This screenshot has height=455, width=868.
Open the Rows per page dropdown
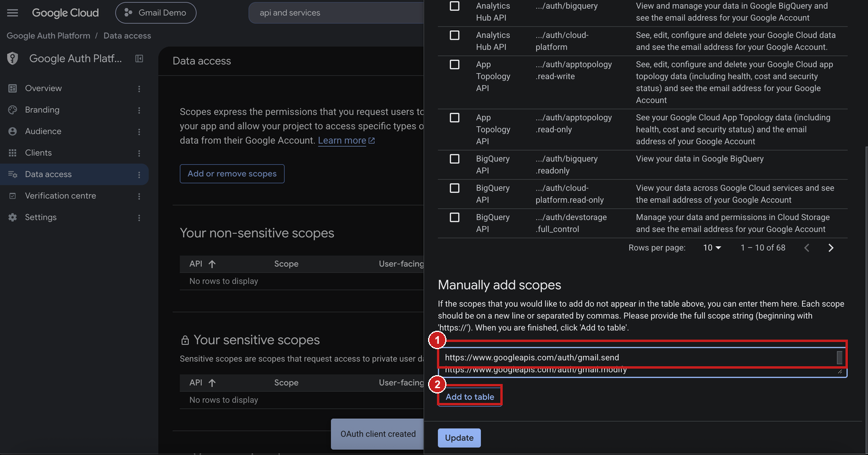coord(712,248)
